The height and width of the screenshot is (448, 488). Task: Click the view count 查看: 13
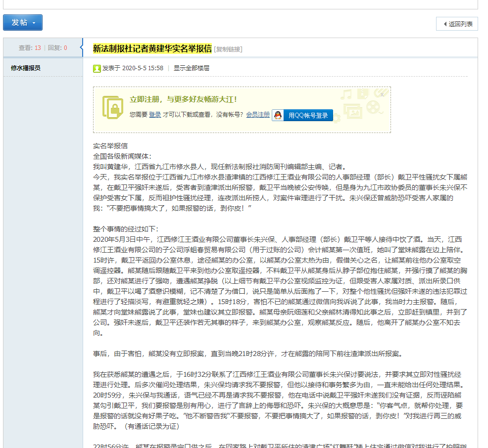pyautogui.click(x=30, y=48)
